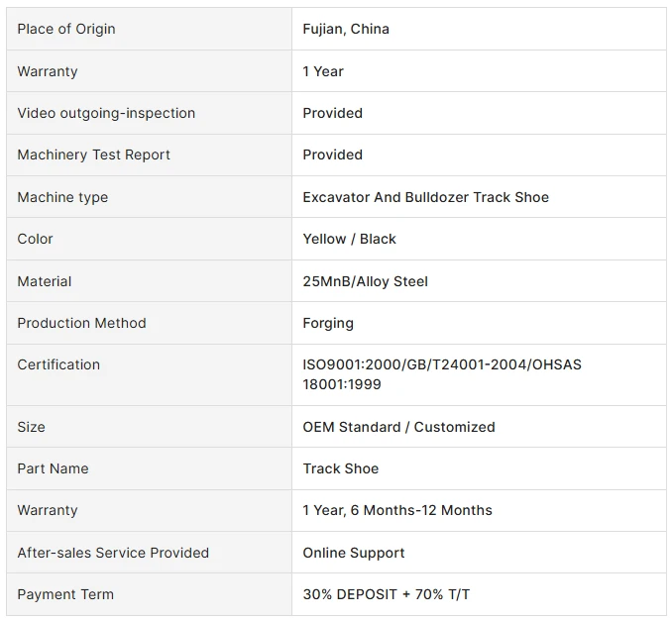Select the 'Track Shoe' part name value

341,468
